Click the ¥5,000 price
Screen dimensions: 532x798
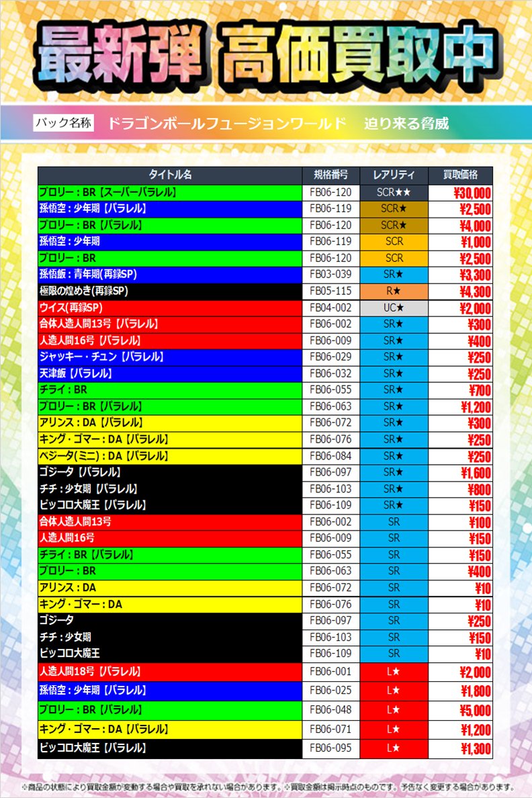click(x=475, y=711)
